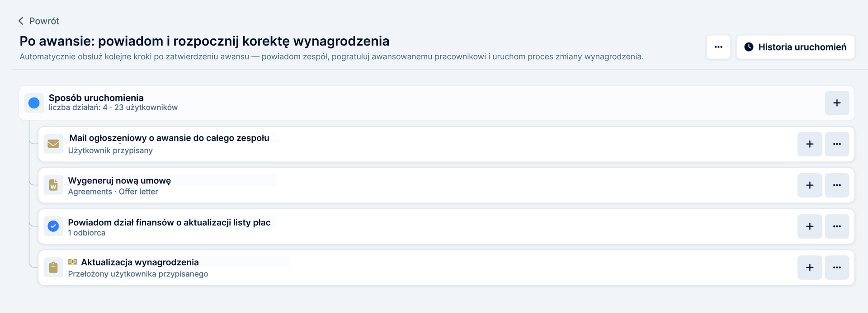This screenshot has height=313, width=868.
Task: Go back using the Powrót chevron
Action: pos(21,21)
